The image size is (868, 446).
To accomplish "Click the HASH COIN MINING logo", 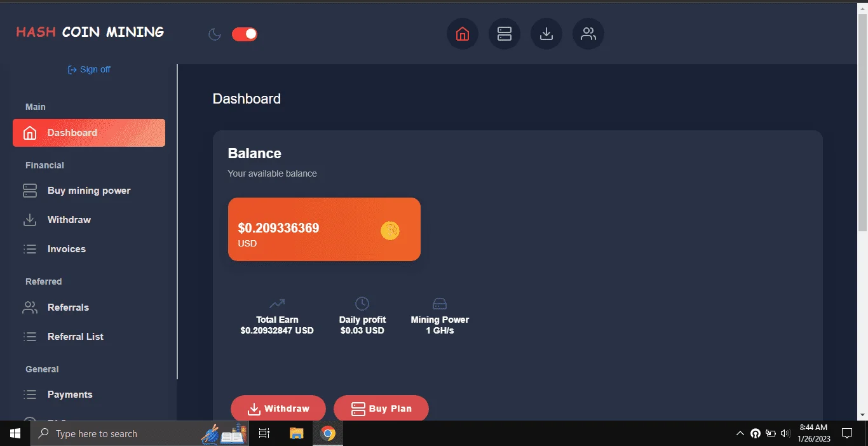I will pyautogui.click(x=90, y=32).
